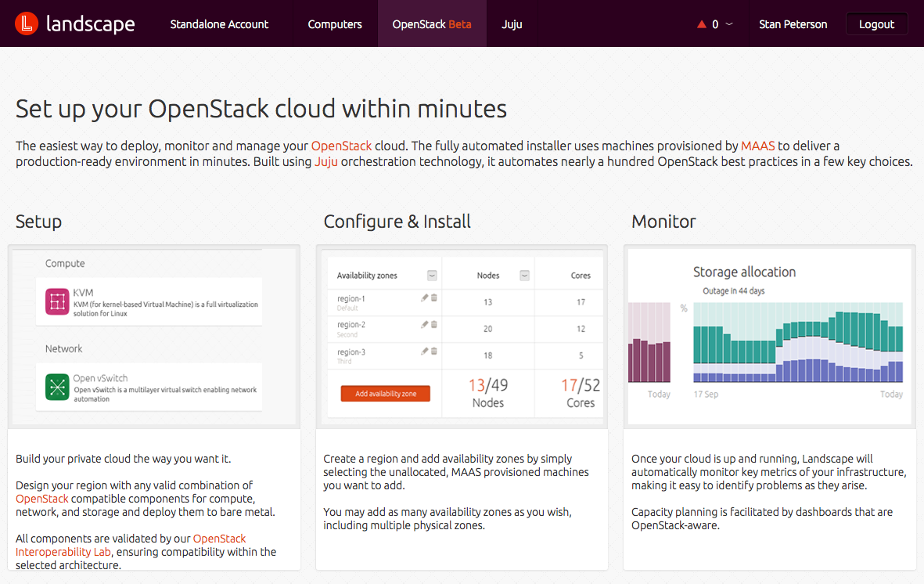Image resolution: width=924 pixels, height=584 pixels.
Task: Switch to the Juju tab
Action: tap(512, 24)
